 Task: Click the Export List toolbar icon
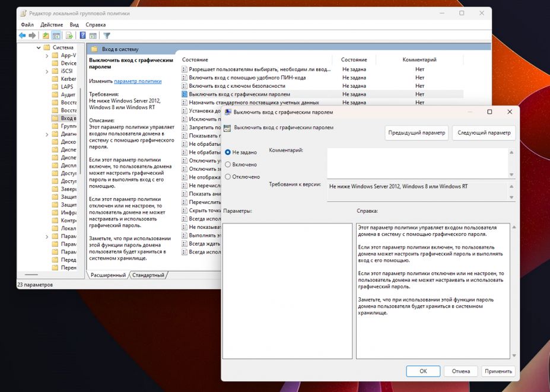(69, 36)
